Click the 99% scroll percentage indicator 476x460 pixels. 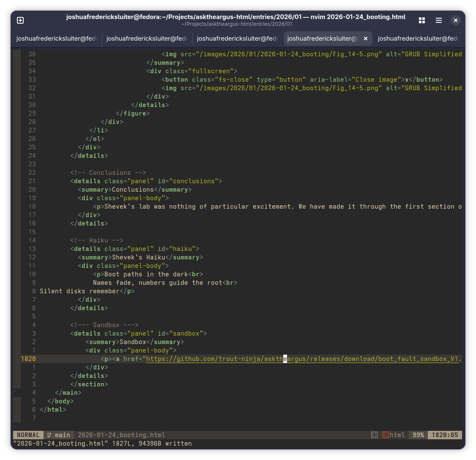pos(418,435)
